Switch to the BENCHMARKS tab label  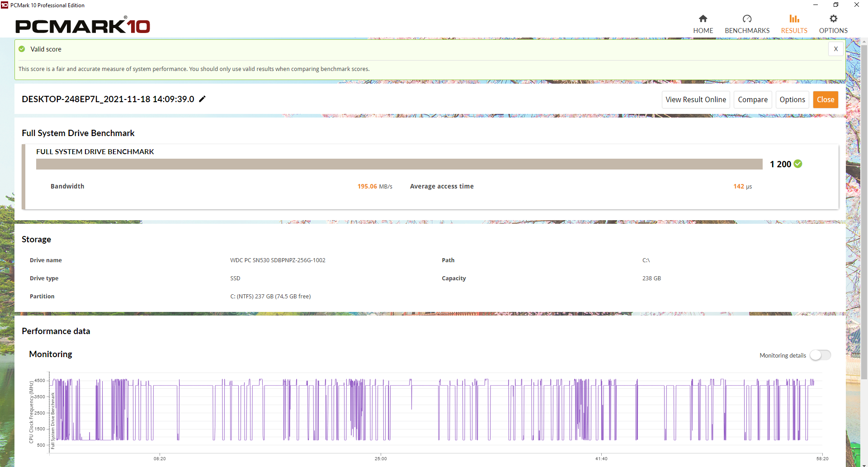pyautogui.click(x=747, y=31)
